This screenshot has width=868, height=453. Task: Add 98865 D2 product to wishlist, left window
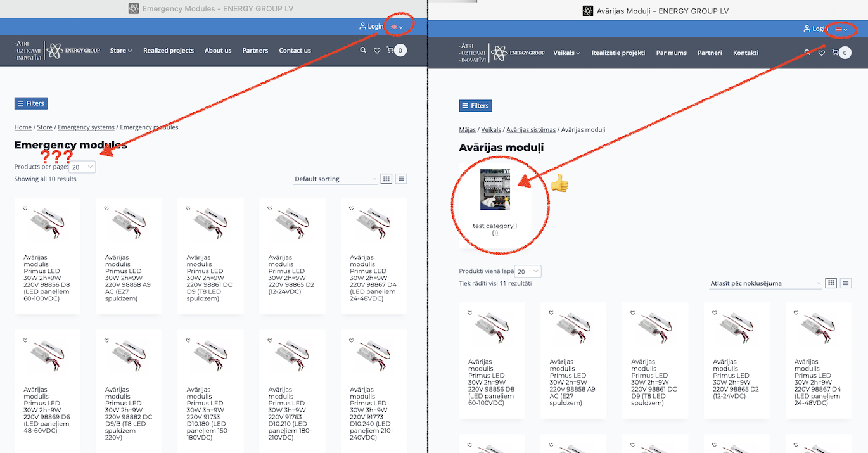(270, 208)
